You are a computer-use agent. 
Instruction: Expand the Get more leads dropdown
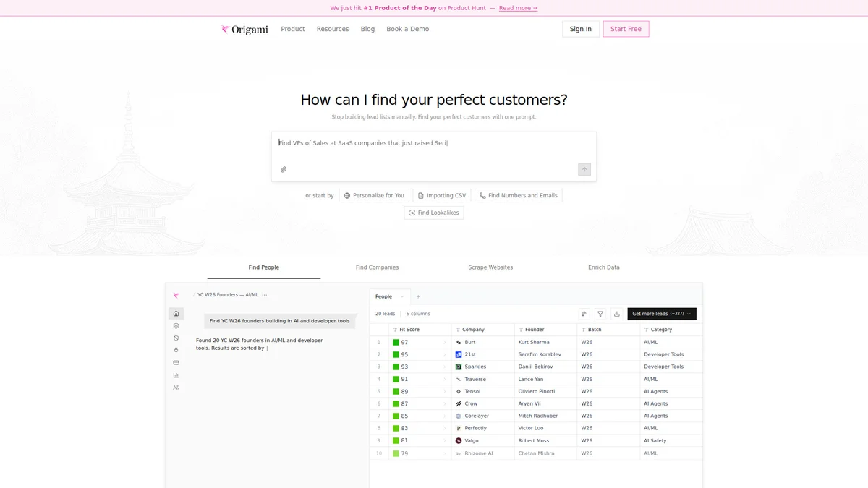pyautogui.click(x=689, y=314)
